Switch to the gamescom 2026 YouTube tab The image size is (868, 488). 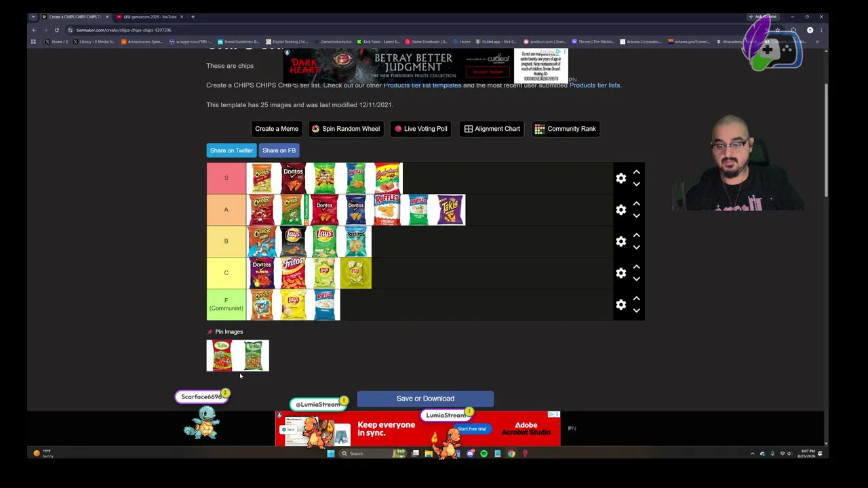(x=149, y=17)
